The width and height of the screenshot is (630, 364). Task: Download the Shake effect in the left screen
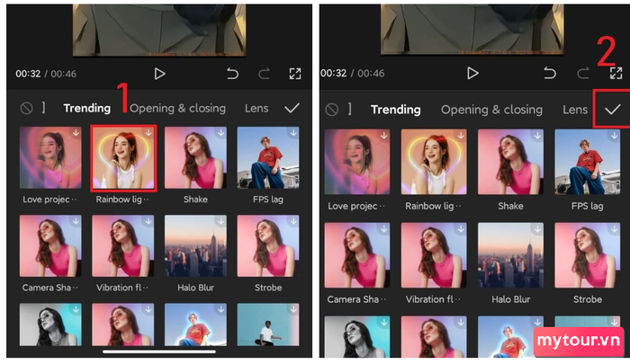coord(221,132)
